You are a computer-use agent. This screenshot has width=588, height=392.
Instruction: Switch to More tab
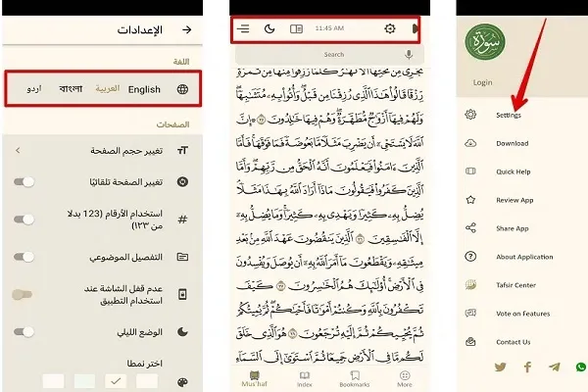405,378
